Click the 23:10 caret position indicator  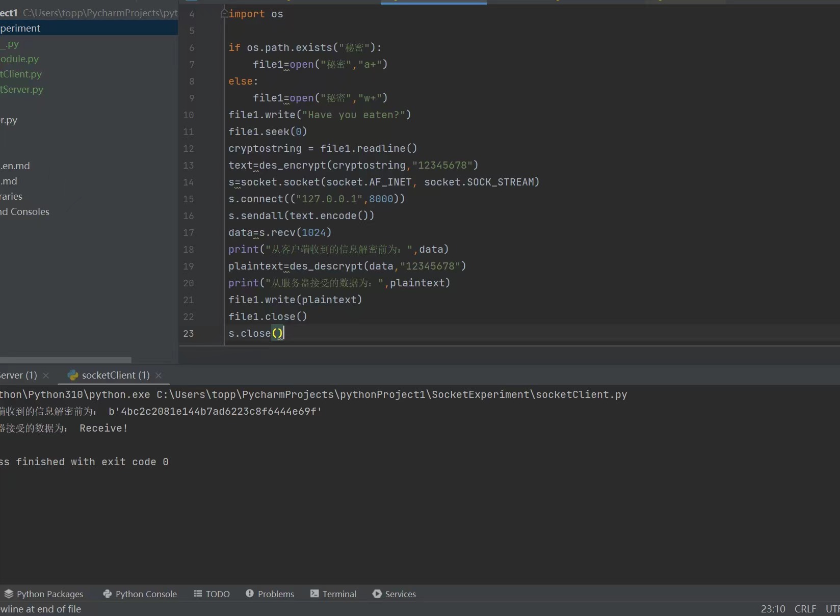[x=773, y=609]
